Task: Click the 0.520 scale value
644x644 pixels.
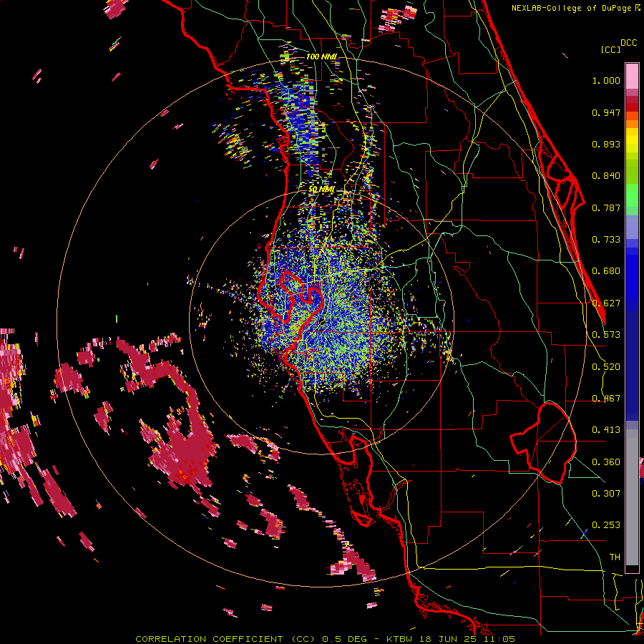Action: click(x=606, y=366)
